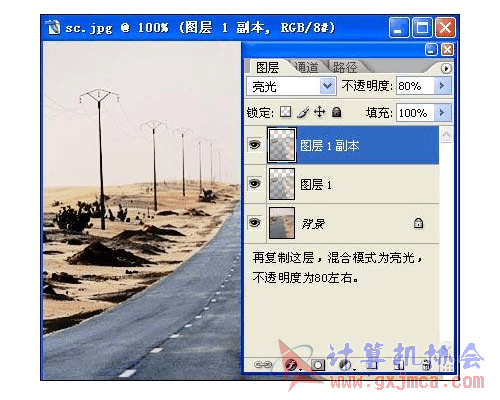Delete layer using the trash icon
Image resolution: width=500 pixels, height=400 pixels.
pyautogui.click(x=426, y=365)
